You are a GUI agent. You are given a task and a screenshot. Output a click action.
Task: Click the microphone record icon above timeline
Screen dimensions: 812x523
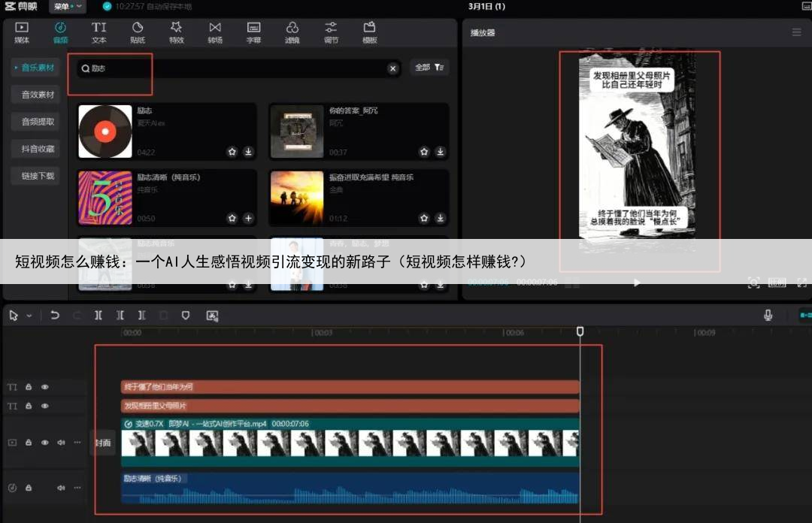click(768, 316)
